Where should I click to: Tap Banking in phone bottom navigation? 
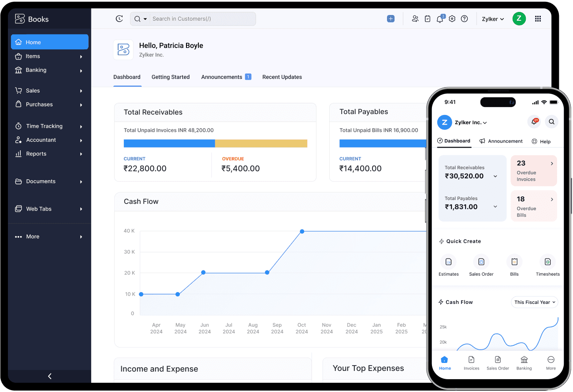point(524,363)
